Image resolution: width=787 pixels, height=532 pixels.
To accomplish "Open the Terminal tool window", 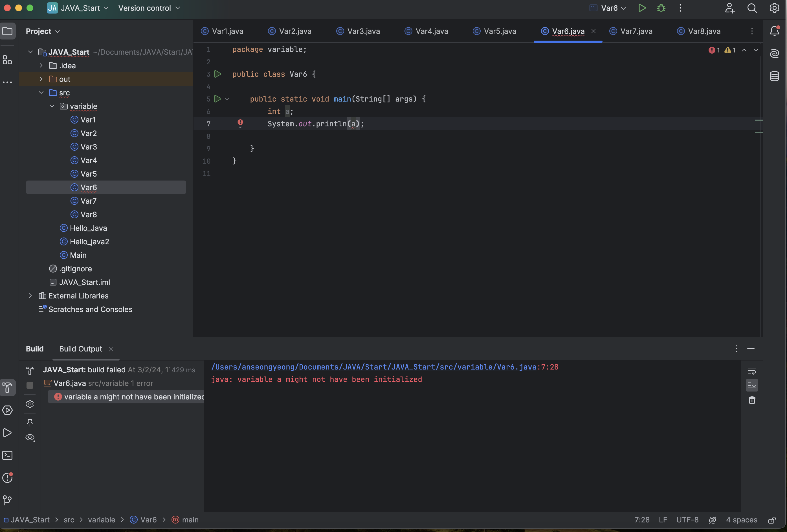I will pos(7,455).
